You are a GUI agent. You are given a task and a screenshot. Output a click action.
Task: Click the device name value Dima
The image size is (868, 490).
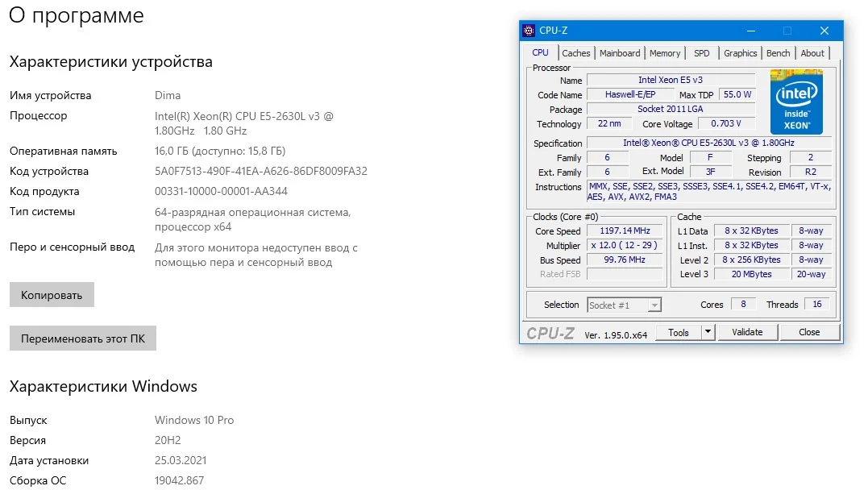pos(167,95)
